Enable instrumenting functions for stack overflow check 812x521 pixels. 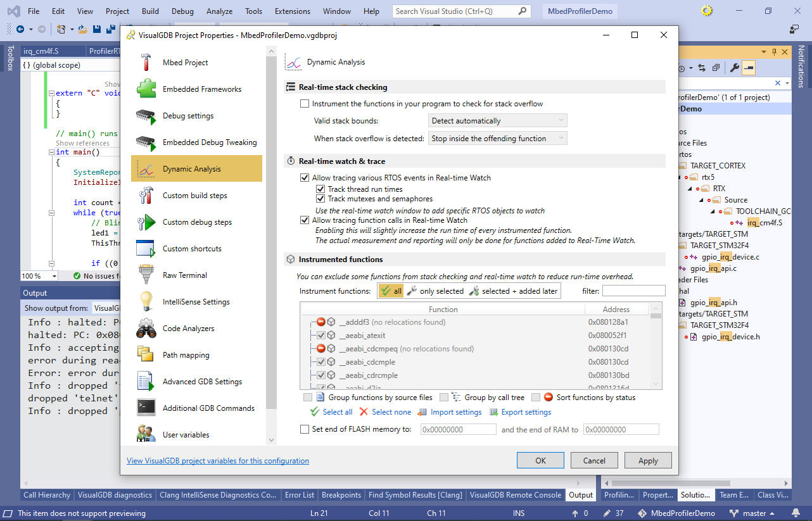click(305, 104)
